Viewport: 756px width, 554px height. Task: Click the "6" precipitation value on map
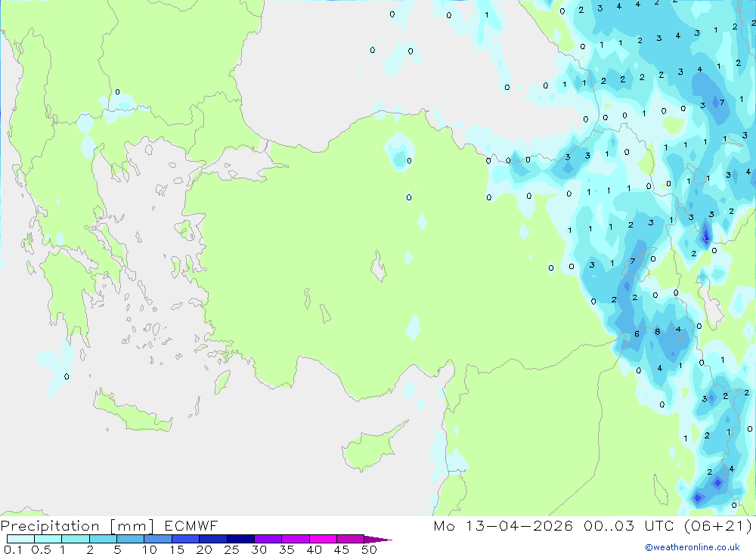tap(637, 333)
